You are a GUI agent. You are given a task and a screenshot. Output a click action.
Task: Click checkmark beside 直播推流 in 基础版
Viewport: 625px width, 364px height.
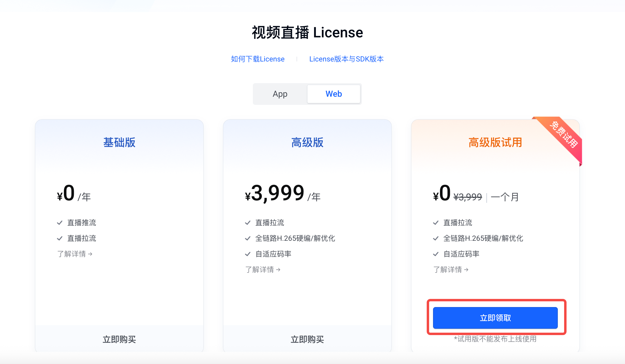click(x=60, y=223)
